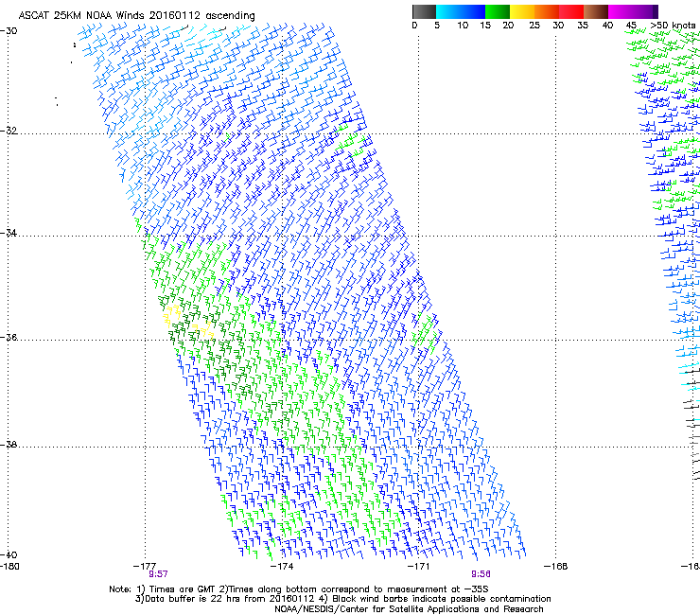Click the -36 latitude axis label

(9, 337)
